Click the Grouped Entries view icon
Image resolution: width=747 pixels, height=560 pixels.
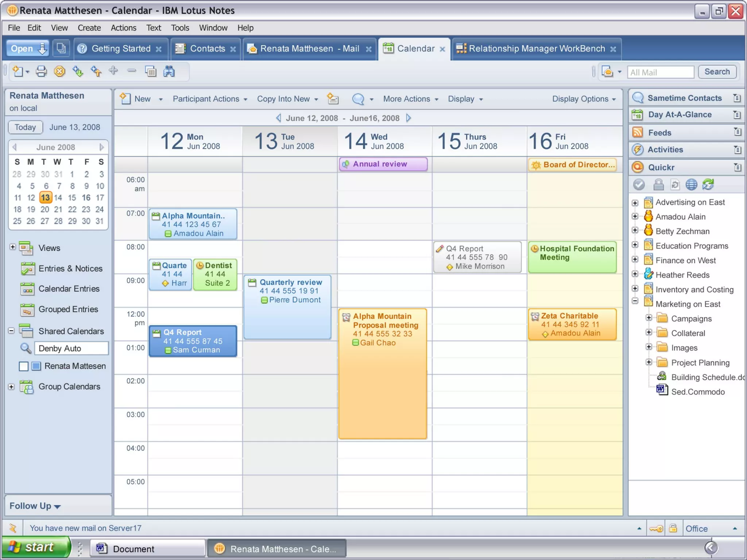(28, 310)
